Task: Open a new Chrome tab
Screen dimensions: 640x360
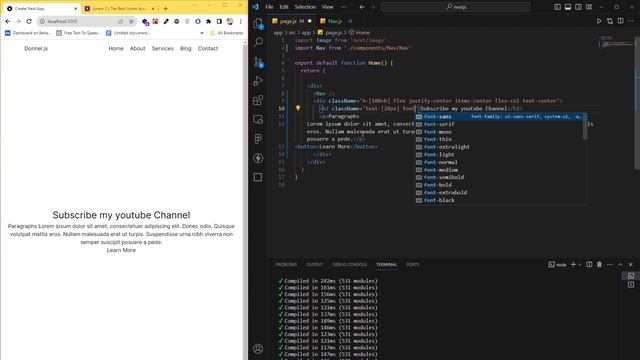Action: [x=165, y=8]
